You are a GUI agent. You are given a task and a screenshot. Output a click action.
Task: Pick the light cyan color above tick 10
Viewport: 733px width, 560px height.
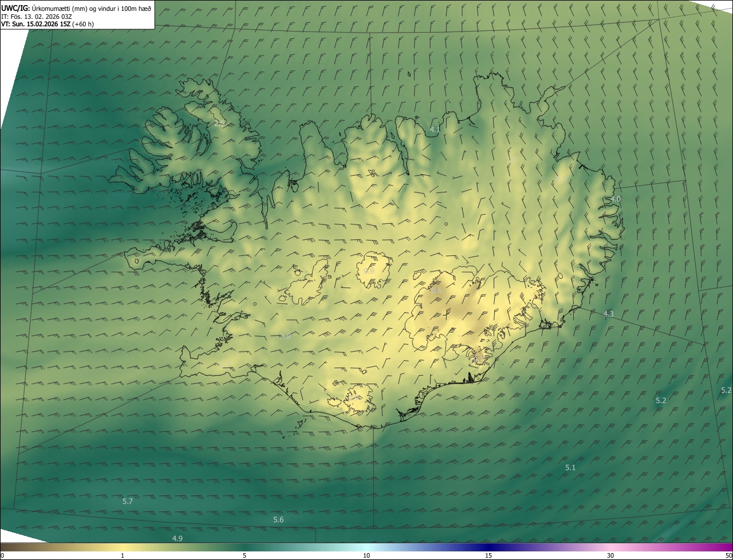366,547
